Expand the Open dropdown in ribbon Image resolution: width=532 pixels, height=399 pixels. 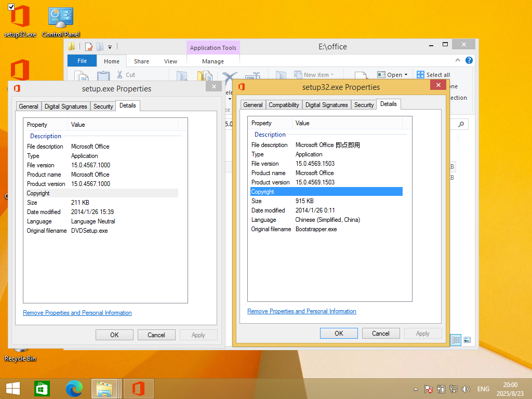(x=406, y=75)
